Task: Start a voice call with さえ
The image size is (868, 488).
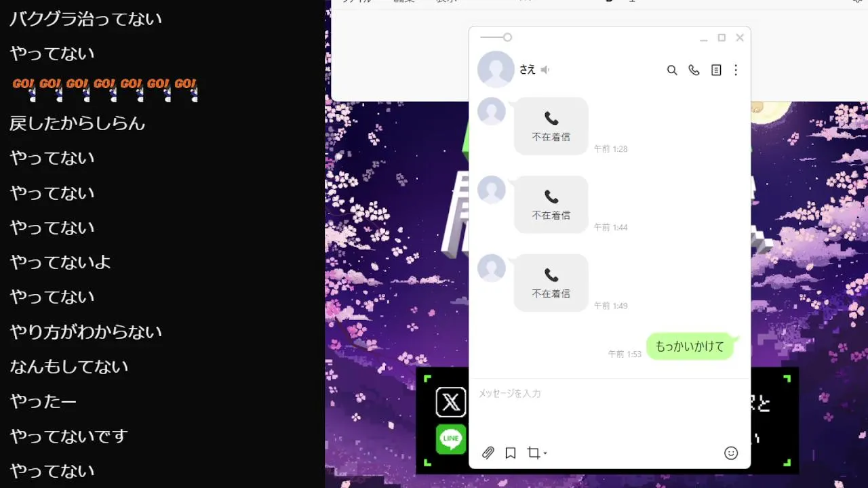Action: click(x=694, y=70)
